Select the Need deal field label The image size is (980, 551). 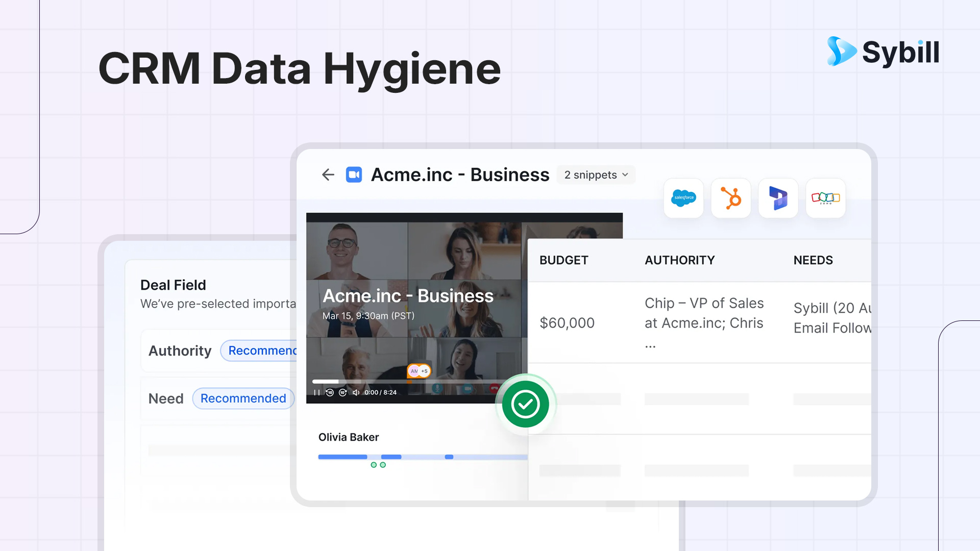[166, 399]
